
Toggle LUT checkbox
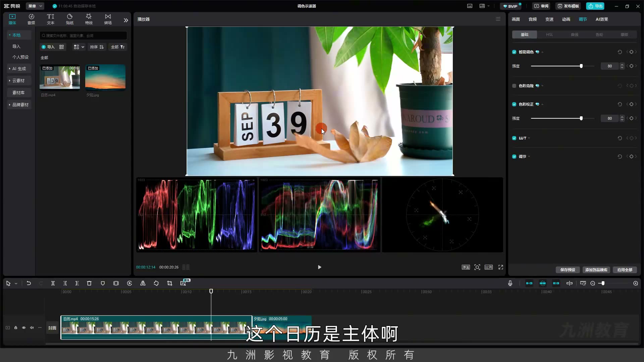click(x=514, y=138)
